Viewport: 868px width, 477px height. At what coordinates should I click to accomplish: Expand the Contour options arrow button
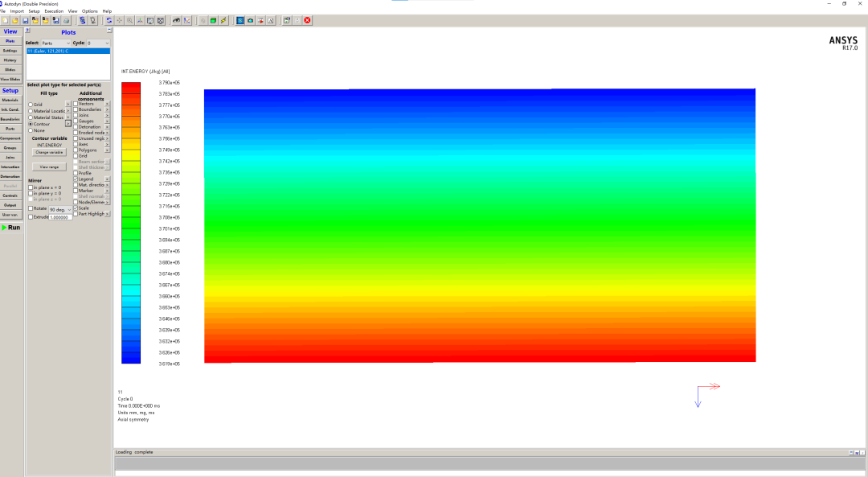[68, 124]
